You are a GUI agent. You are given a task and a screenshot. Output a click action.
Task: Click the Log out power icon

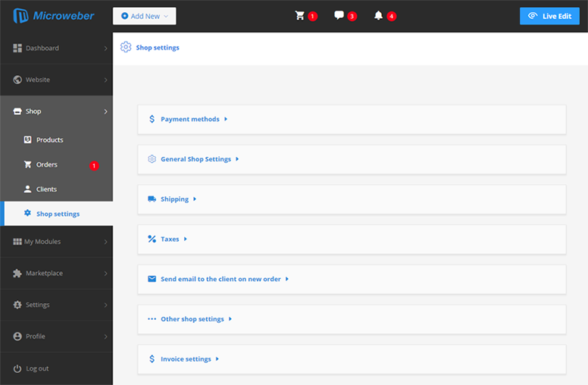pyautogui.click(x=17, y=368)
